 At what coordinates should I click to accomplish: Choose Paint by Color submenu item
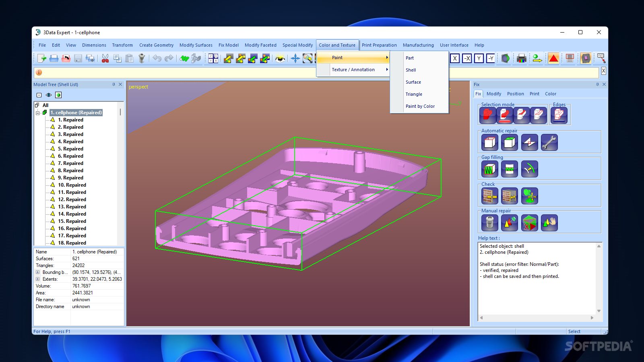point(420,106)
